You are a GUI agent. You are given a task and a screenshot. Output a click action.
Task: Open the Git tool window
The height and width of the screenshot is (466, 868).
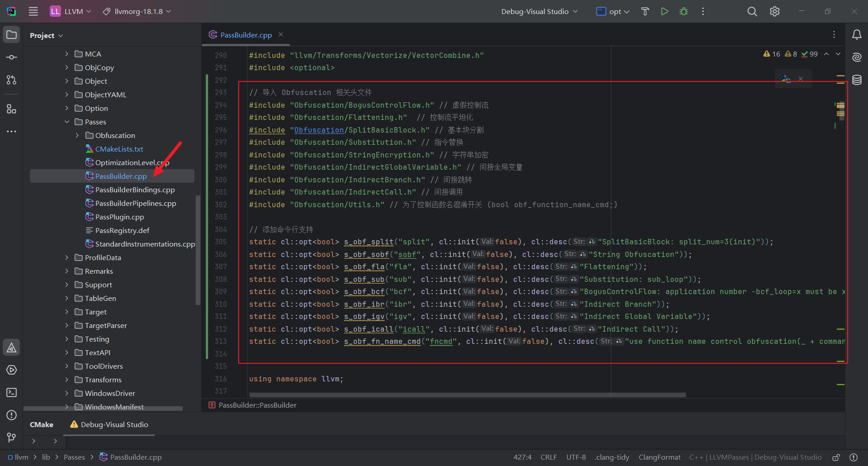12,437
